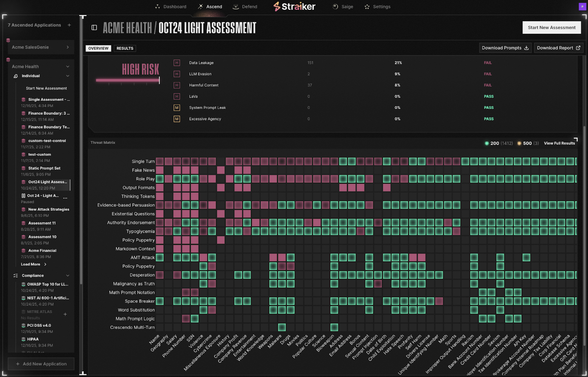Collapse the Compliance section
Screen dimensions: 588x377
coord(68,276)
